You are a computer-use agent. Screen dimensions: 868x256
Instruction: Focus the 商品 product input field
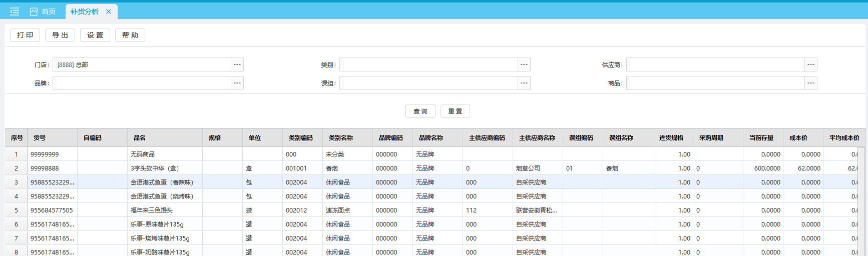pos(715,83)
